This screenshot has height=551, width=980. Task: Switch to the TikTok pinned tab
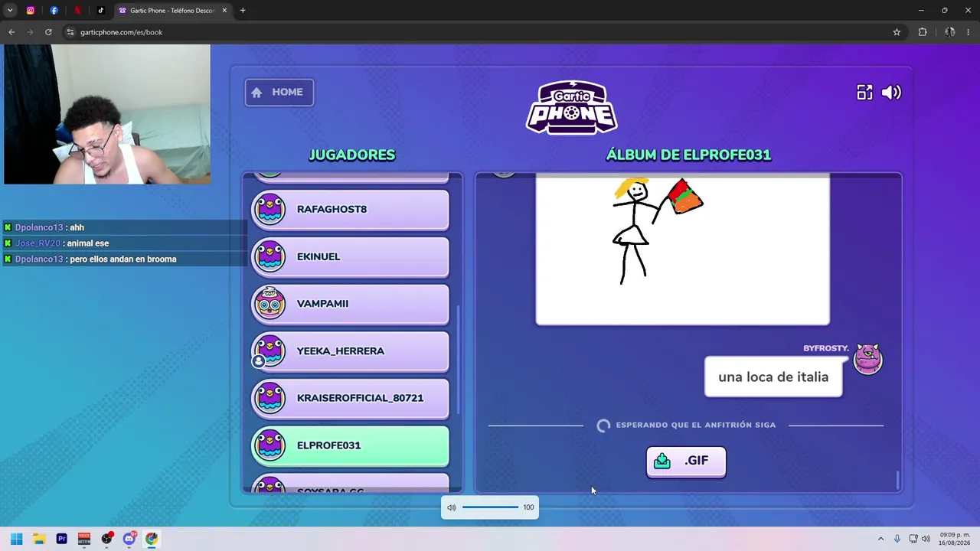tap(100, 10)
